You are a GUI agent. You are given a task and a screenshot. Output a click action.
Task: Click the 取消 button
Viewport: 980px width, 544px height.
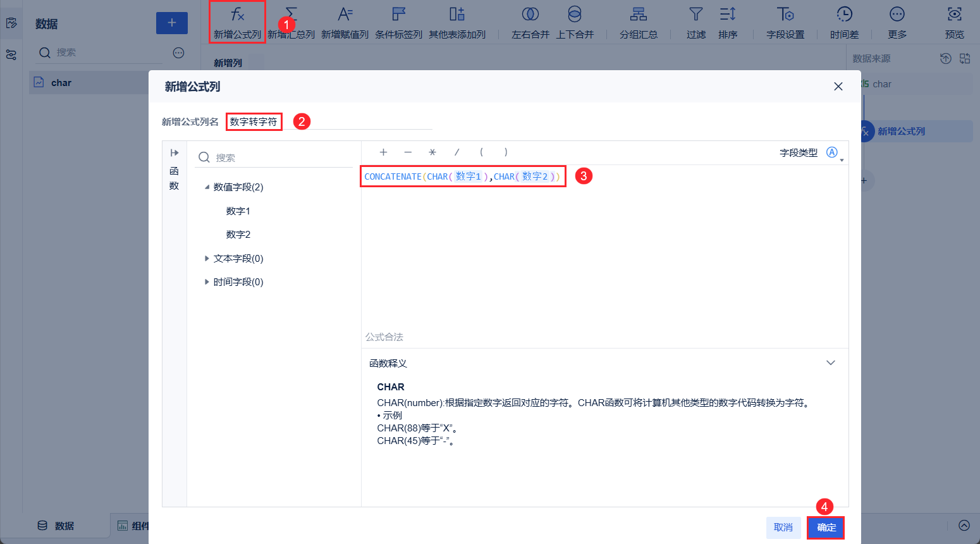coord(783,528)
